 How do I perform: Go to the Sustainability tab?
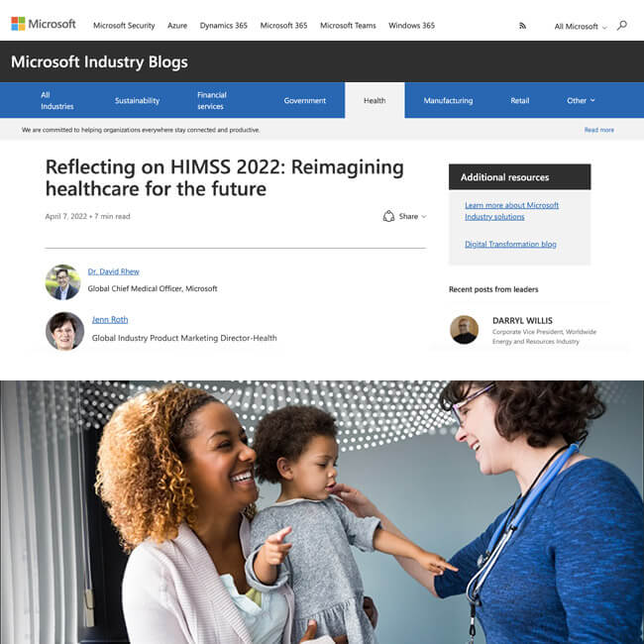[137, 100]
